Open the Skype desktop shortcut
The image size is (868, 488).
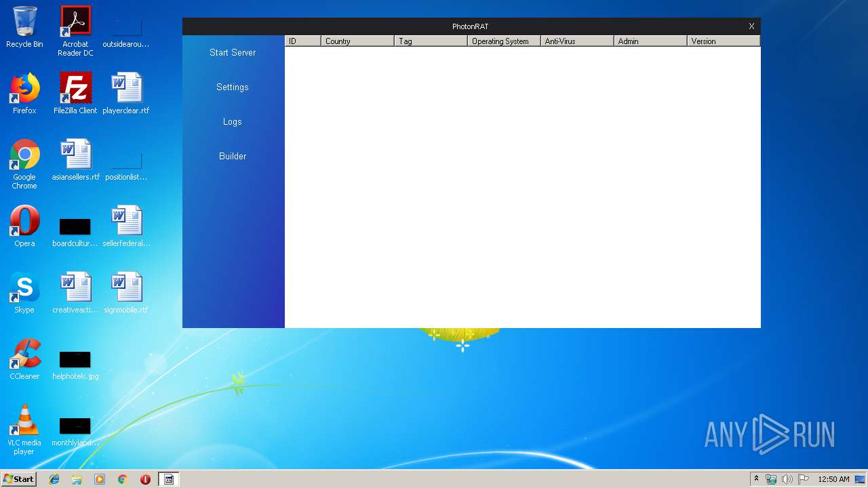24,293
